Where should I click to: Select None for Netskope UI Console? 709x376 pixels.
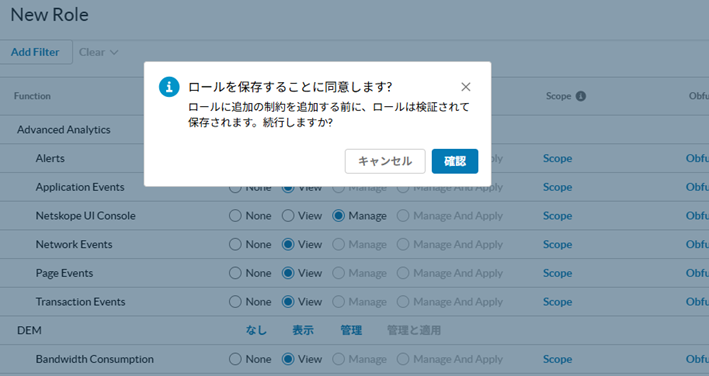point(235,216)
